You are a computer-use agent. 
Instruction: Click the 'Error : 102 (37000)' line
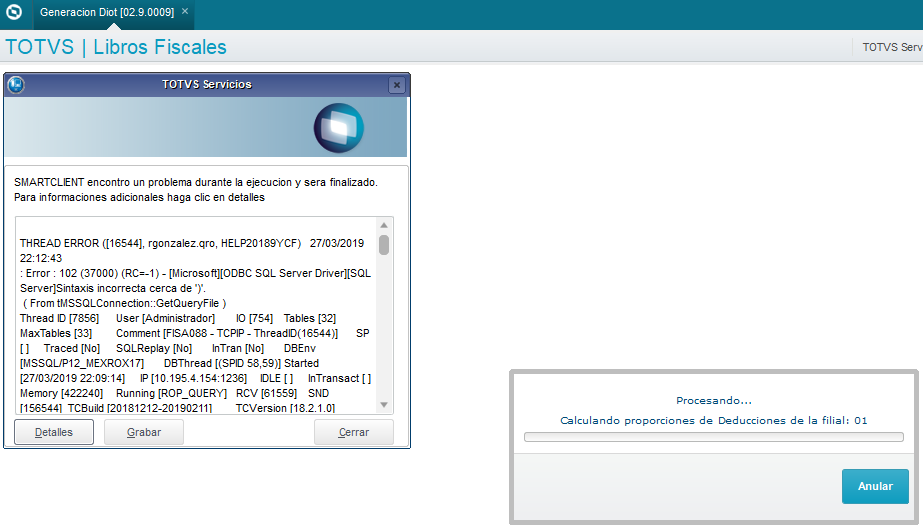click(195, 273)
